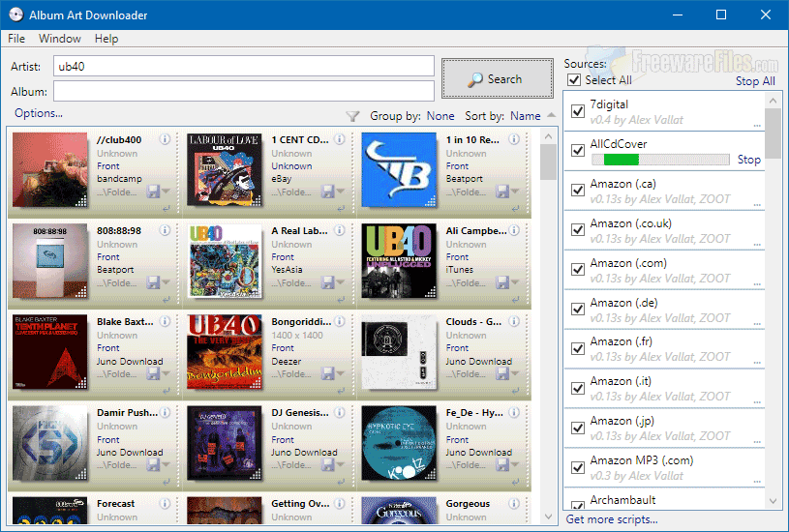Open info for 1 in 10 Re... result

pyautogui.click(x=514, y=139)
